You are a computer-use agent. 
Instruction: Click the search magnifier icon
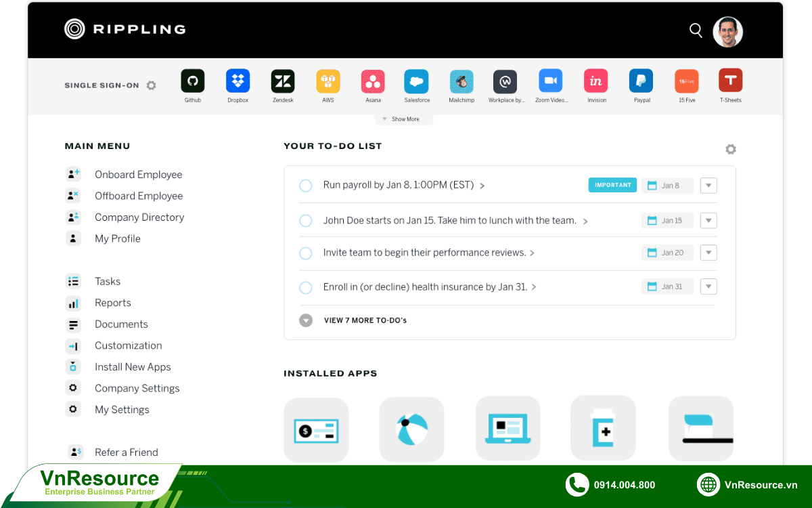696,30
